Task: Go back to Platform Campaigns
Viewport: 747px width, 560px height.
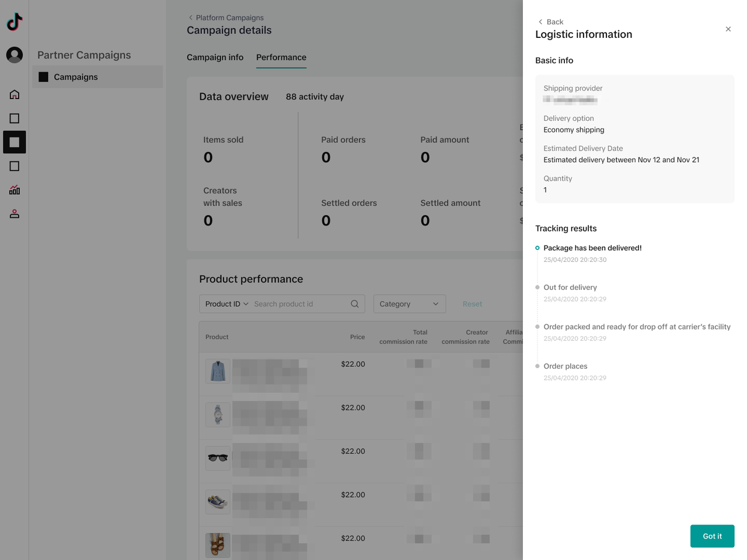Action: [225, 17]
